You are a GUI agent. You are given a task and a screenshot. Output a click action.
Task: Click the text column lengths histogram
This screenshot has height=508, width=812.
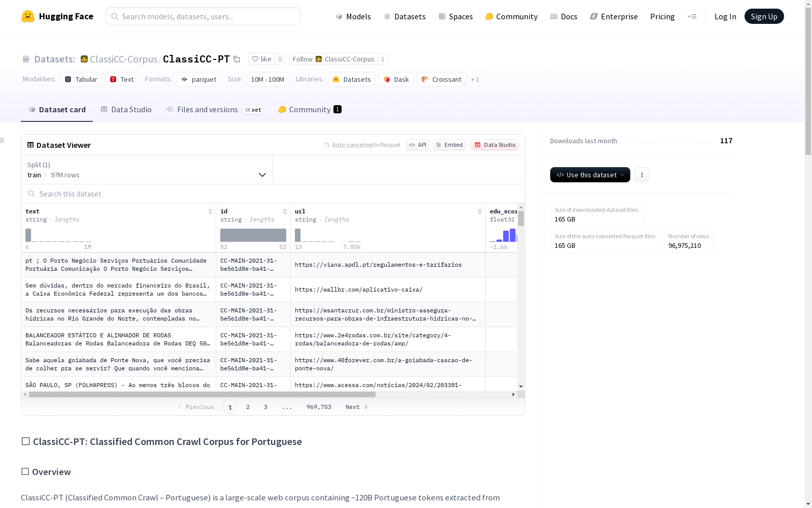58,235
